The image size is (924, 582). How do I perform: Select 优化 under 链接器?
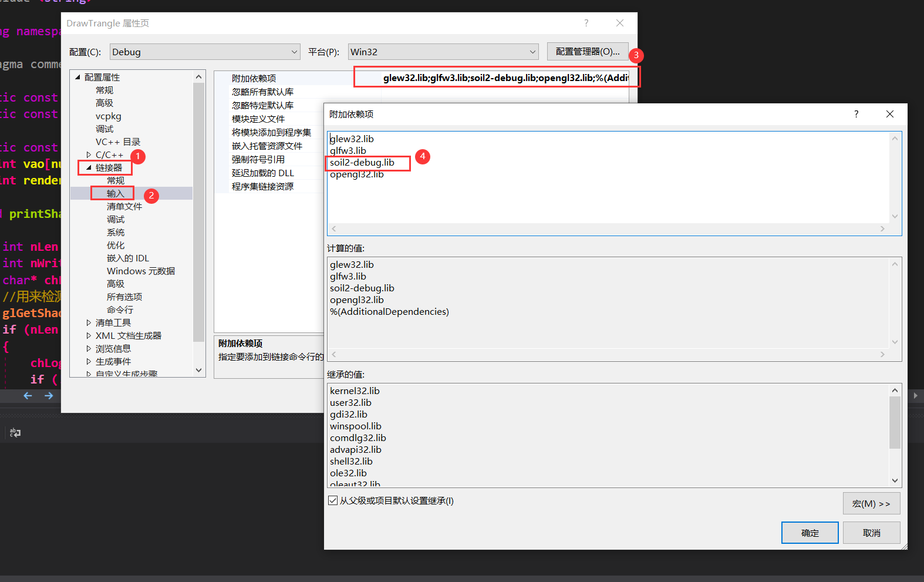(x=116, y=245)
